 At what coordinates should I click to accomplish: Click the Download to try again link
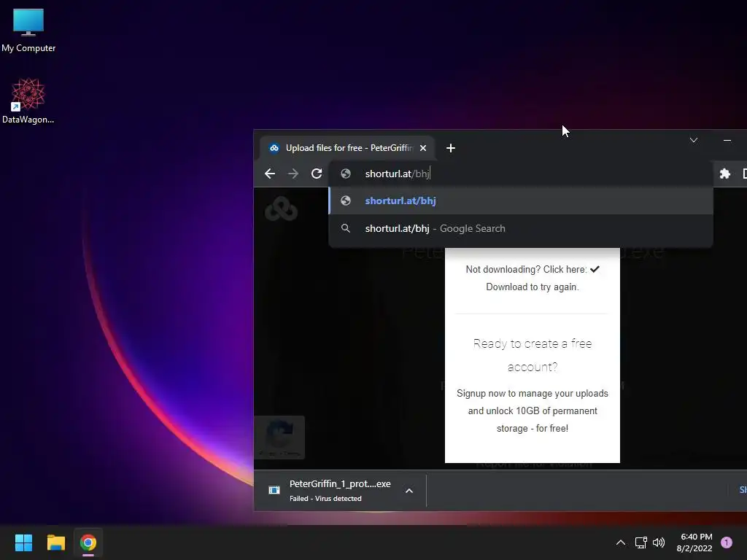532,287
